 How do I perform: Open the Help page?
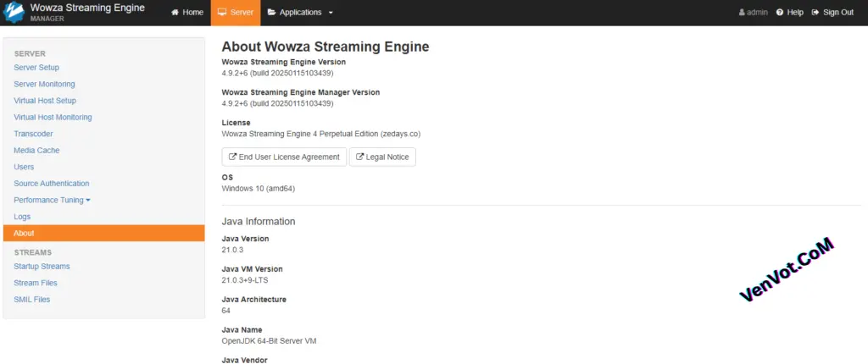click(790, 12)
